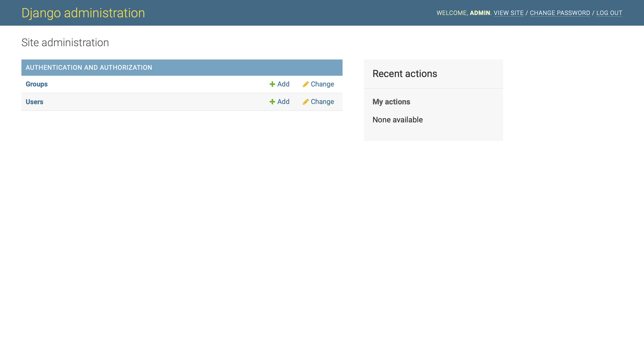Click the VIEW SITE navigation link
644x362 pixels.
(x=509, y=13)
